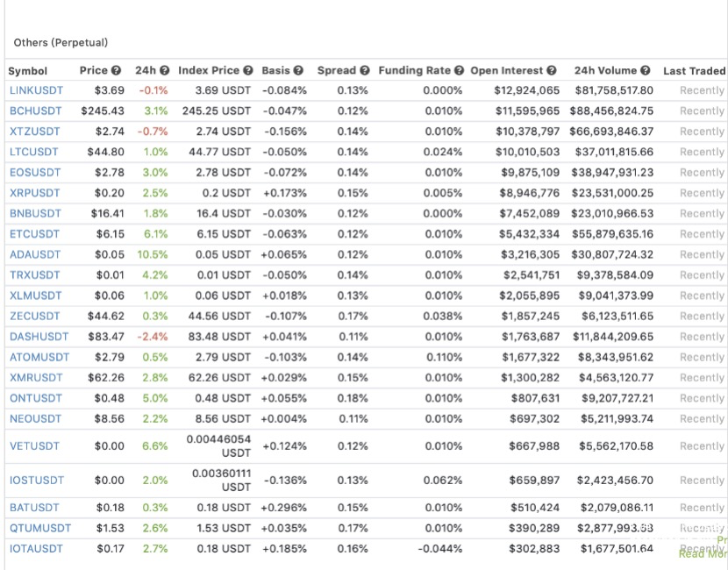Click the Spread column question mark icon

[365, 71]
